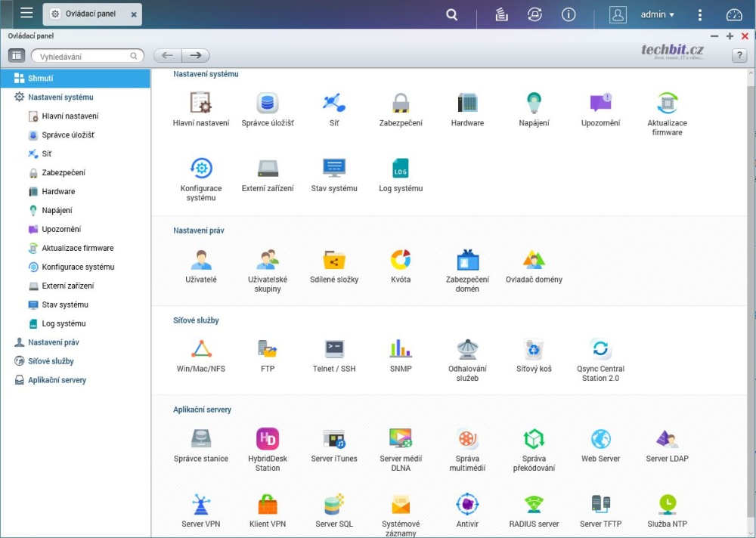Open Aktualizace firmware in the main panel
Viewport: 756px width, 538px height.
click(667, 104)
